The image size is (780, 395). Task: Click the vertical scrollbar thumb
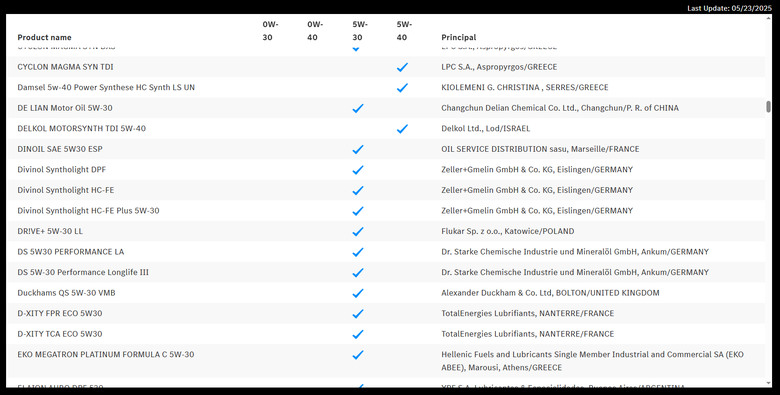pyautogui.click(x=768, y=107)
